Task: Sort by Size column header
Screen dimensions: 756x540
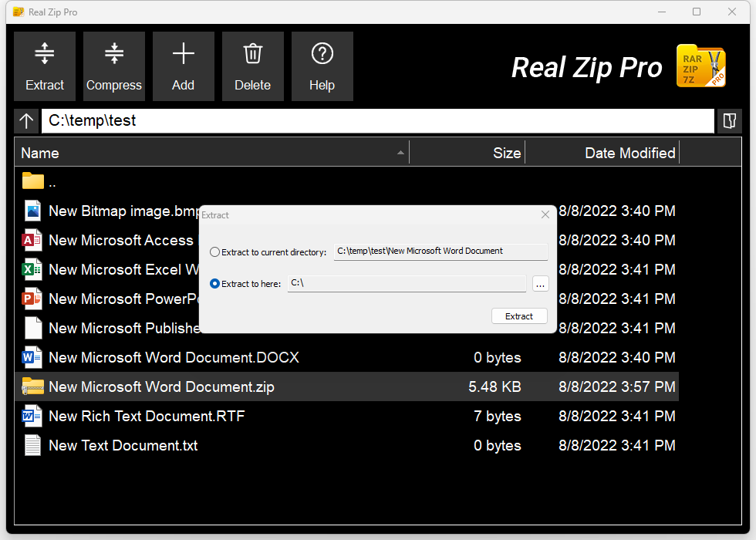Action: tap(467, 153)
